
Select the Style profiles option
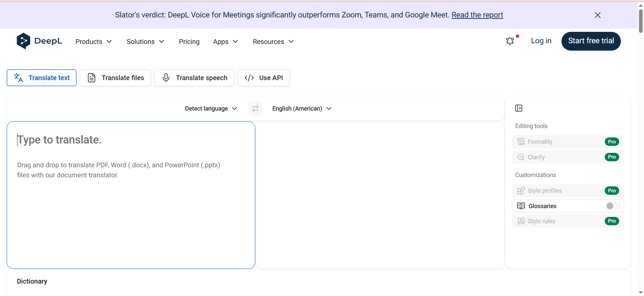click(x=568, y=191)
